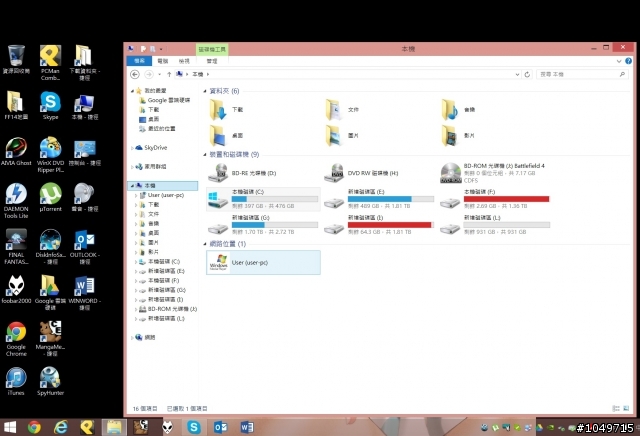Select the SpyHunter desktop icon
The image size is (640, 436).
[50, 381]
